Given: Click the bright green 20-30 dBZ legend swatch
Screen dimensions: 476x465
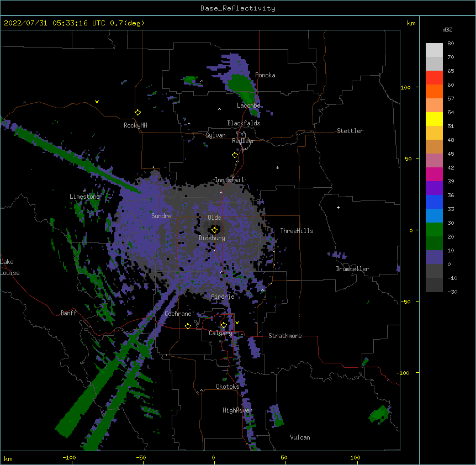Looking at the screenshot, I should coord(434,230).
